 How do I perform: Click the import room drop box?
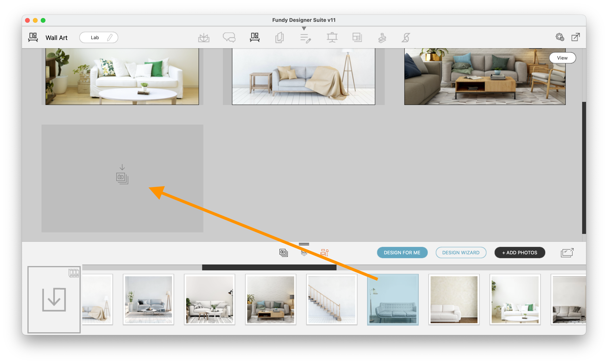coord(54,300)
